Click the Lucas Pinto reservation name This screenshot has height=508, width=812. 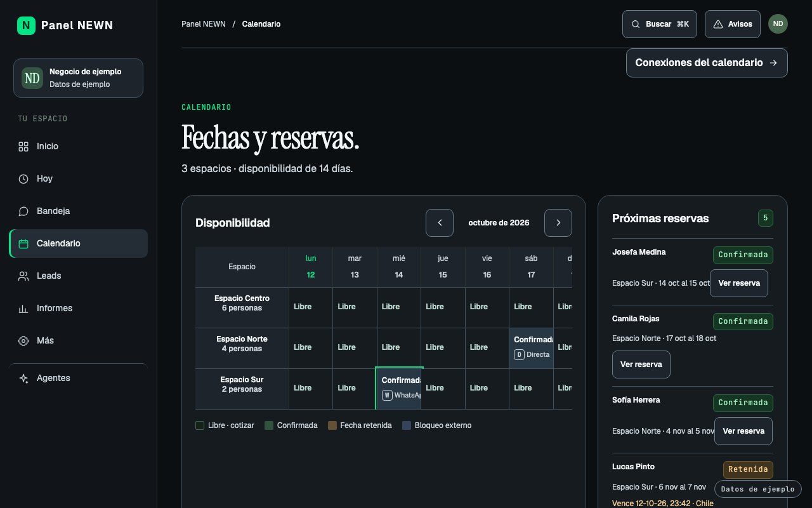pos(634,467)
